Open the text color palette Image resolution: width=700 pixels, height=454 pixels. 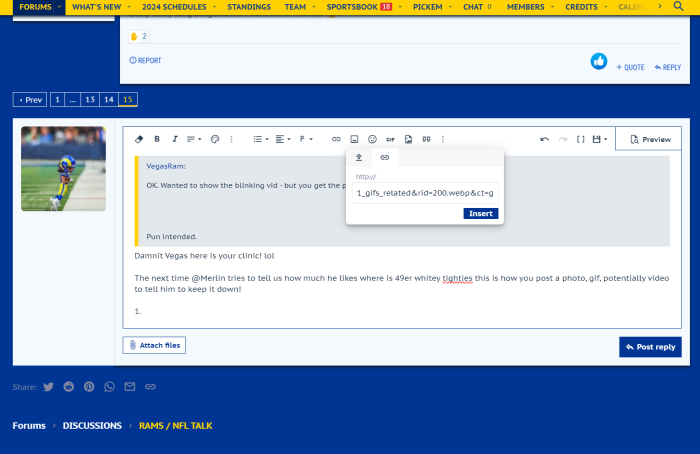pos(215,139)
